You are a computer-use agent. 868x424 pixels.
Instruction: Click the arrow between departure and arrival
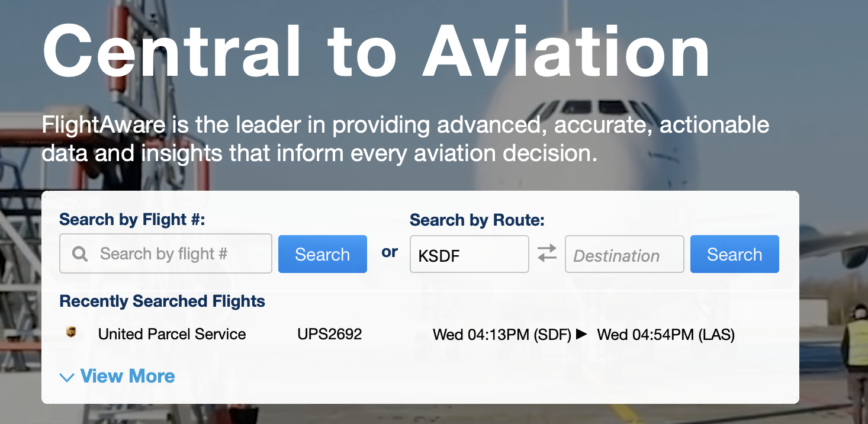coord(581,334)
